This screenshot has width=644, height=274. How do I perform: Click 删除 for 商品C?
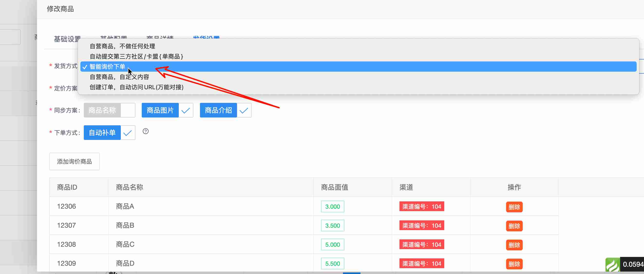tap(514, 245)
